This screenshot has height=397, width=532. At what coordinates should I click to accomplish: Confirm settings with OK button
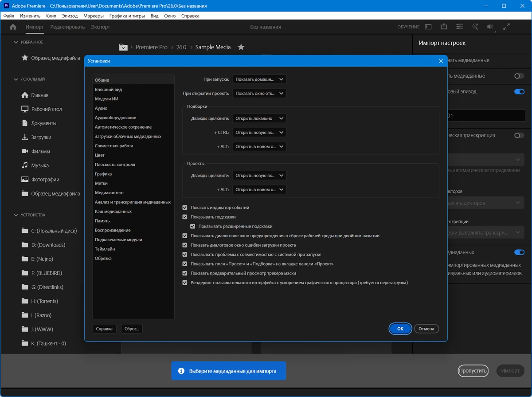coord(400,329)
